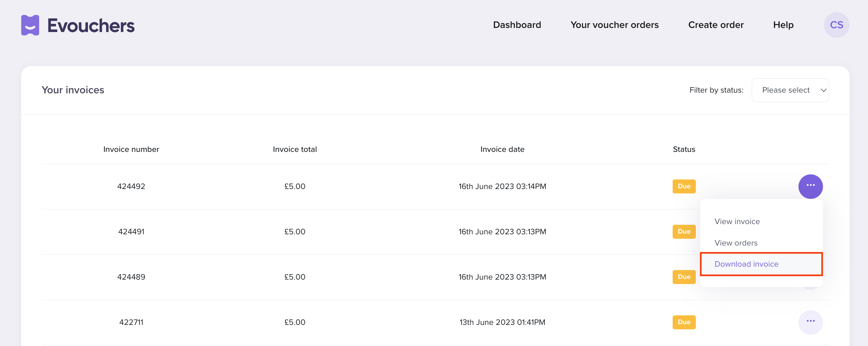Image resolution: width=868 pixels, height=346 pixels.
Task: Choose View orders in the popup menu
Action: [x=736, y=243]
